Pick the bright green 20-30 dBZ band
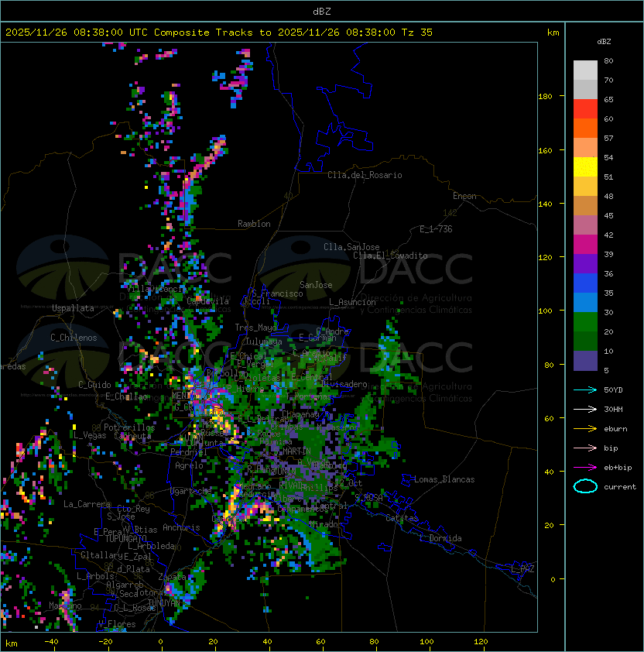 (x=585, y=322)
